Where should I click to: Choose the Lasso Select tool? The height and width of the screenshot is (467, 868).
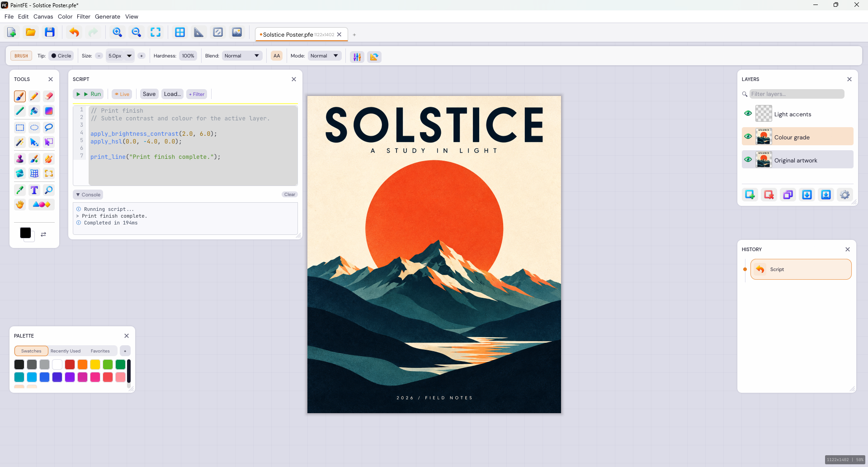[49, 128]
